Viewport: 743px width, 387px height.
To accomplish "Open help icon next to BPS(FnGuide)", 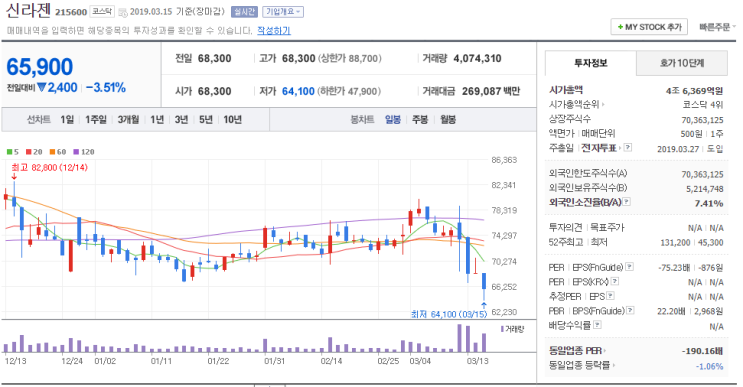I will [630, 310].
